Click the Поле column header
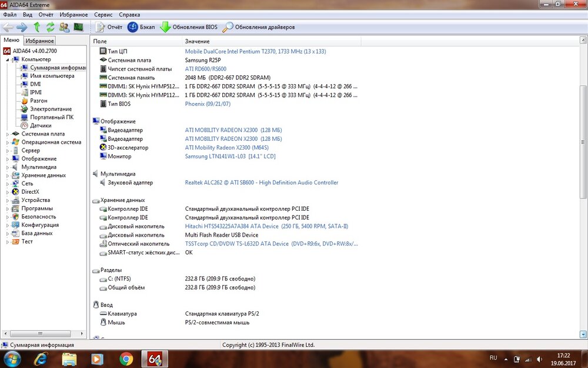The width and height of the screenshot is (588, 368). pos(136,41)
